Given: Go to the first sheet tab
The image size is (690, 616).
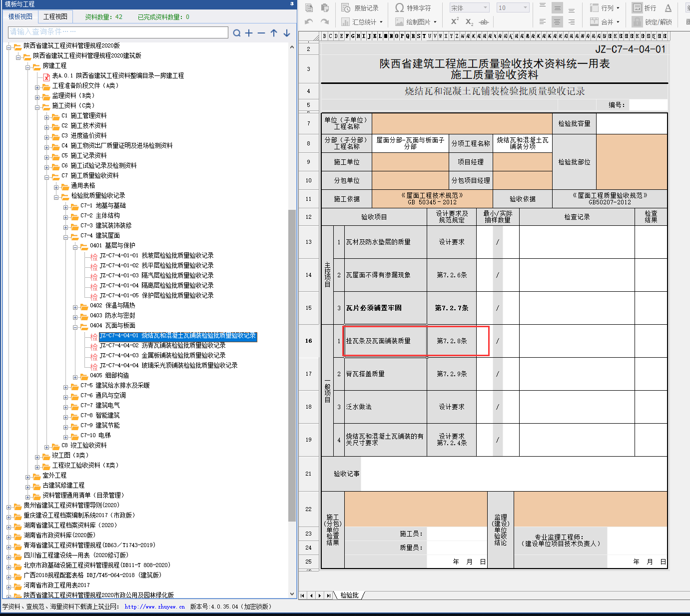Looking at the screenshot, I should [x=302, y=596].
